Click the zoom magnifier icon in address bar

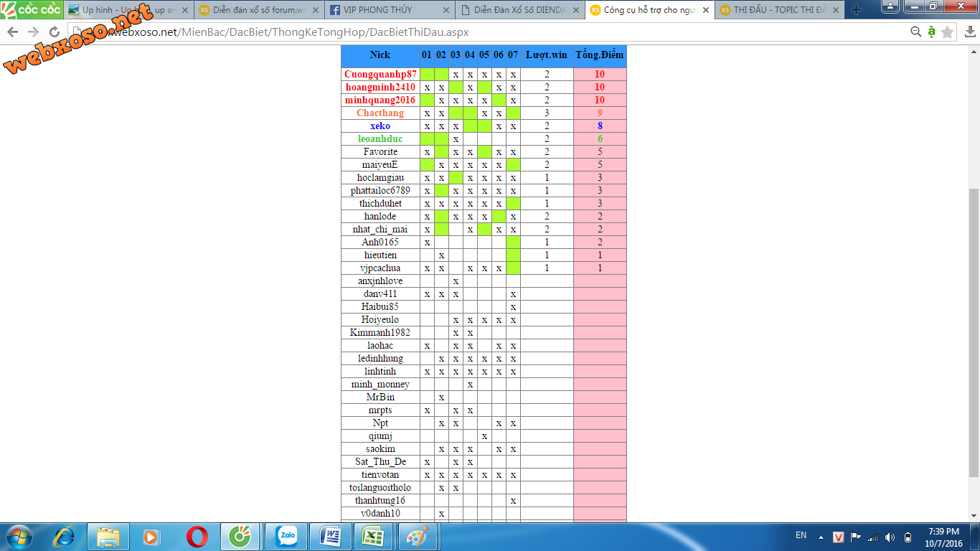(915, 32)
